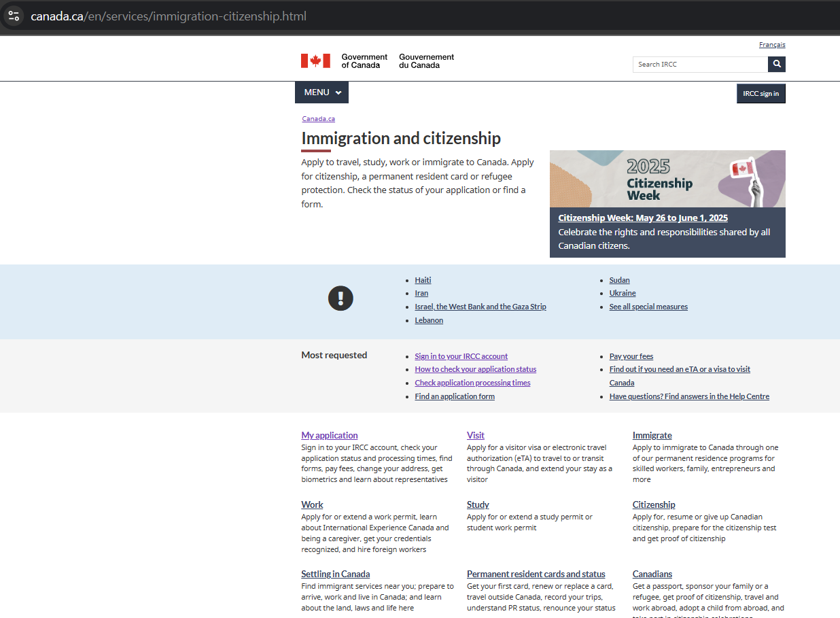Click the Government of Canada flag logo
840x618 pixels.
coord(315,61)
